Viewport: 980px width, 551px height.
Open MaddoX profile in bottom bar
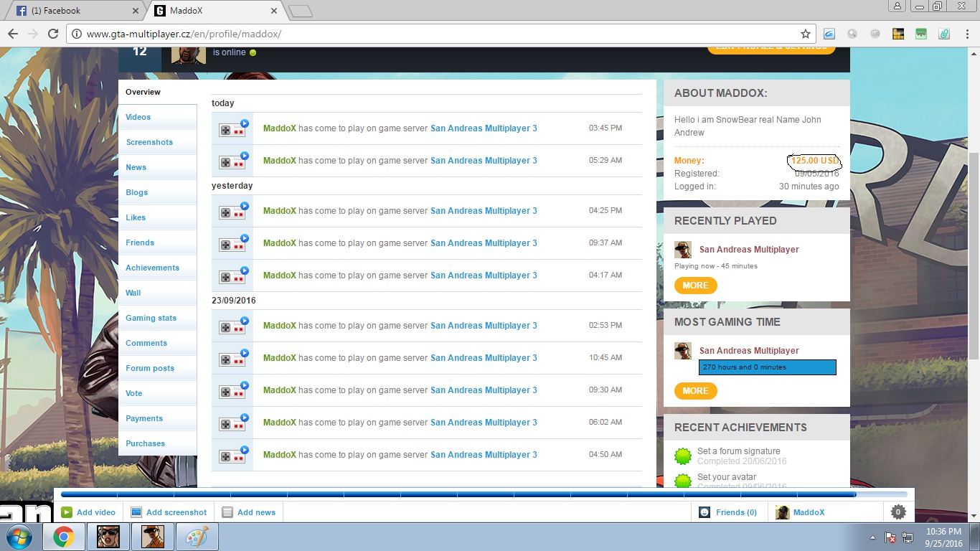[801, 512]
